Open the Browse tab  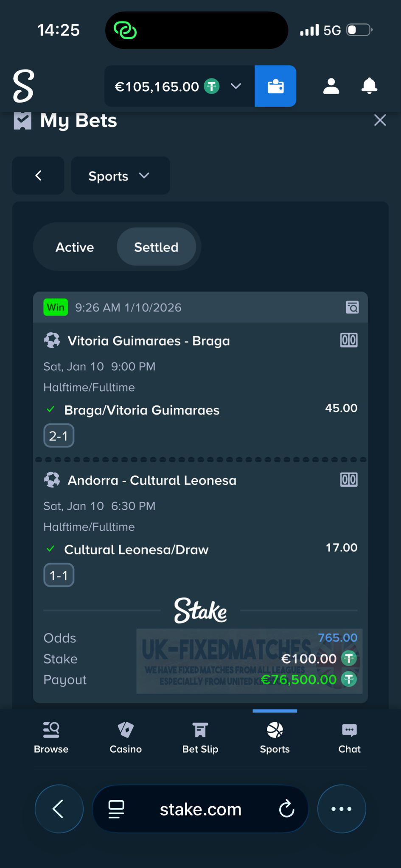(51, 738)
